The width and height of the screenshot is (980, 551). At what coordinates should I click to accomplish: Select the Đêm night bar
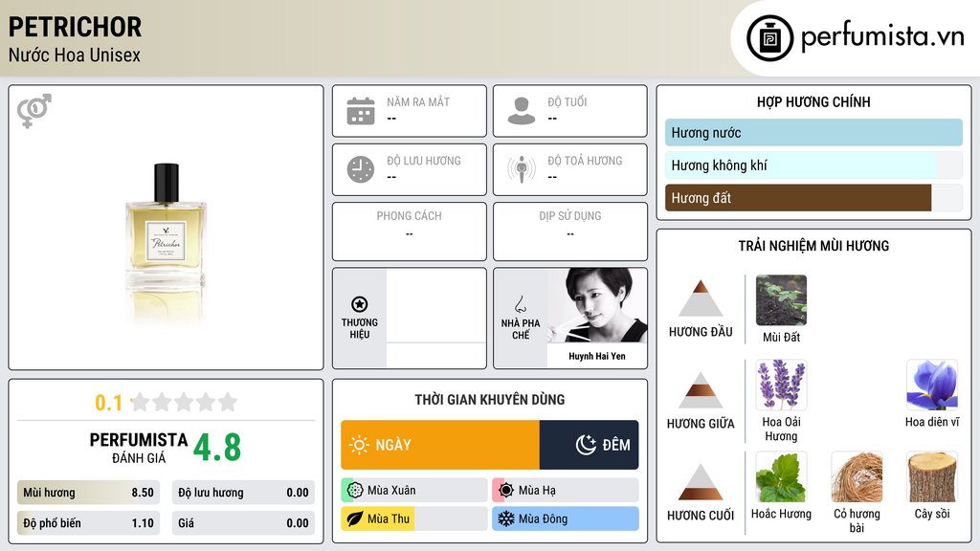[589, 445]
